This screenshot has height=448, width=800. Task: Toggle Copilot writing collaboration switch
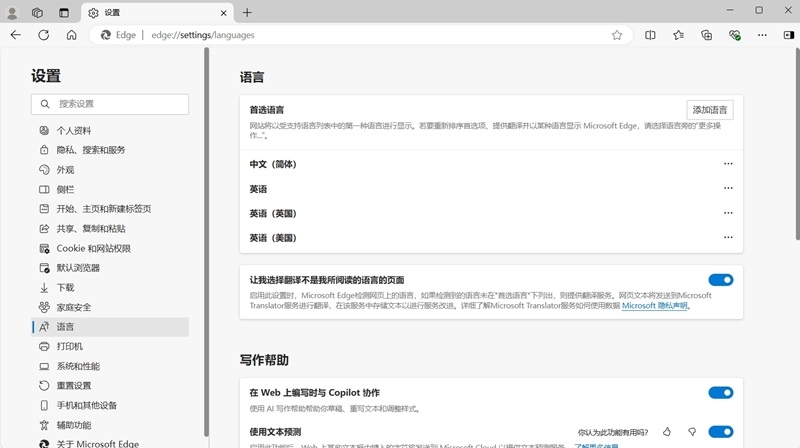[721, 392]
